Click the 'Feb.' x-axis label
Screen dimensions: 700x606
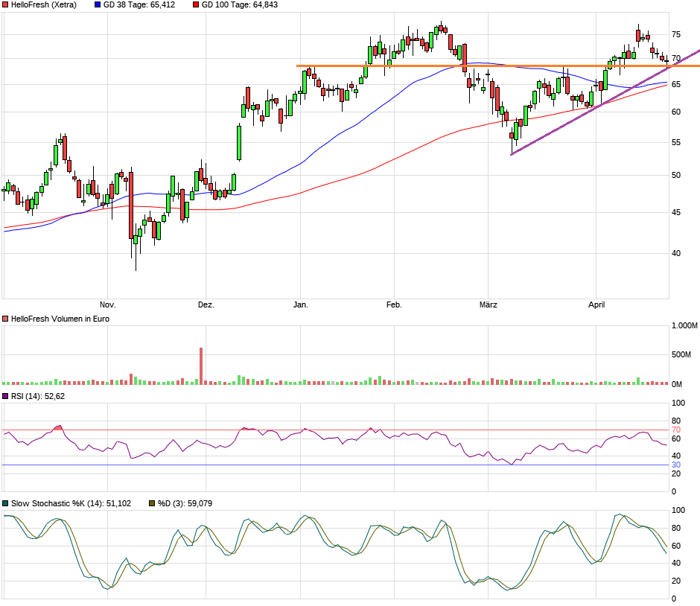tap(394, 304)
